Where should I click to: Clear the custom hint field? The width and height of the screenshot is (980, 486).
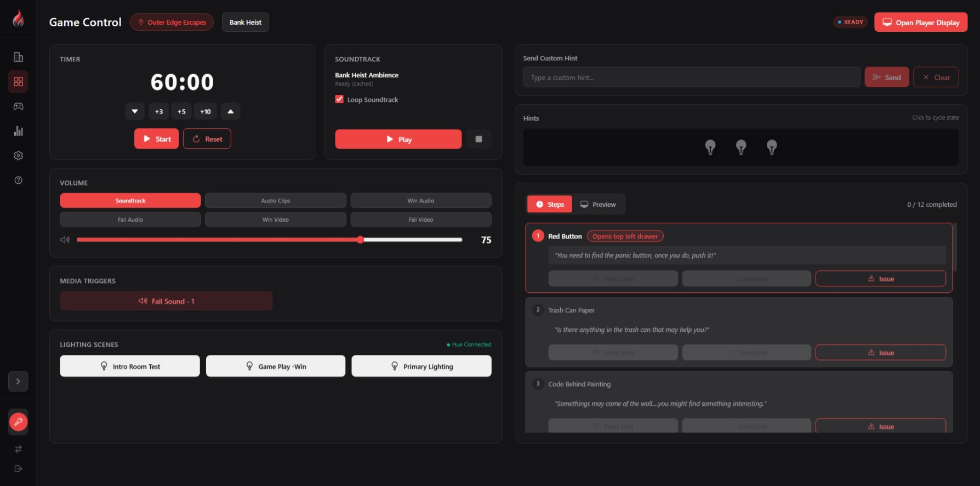936,77
